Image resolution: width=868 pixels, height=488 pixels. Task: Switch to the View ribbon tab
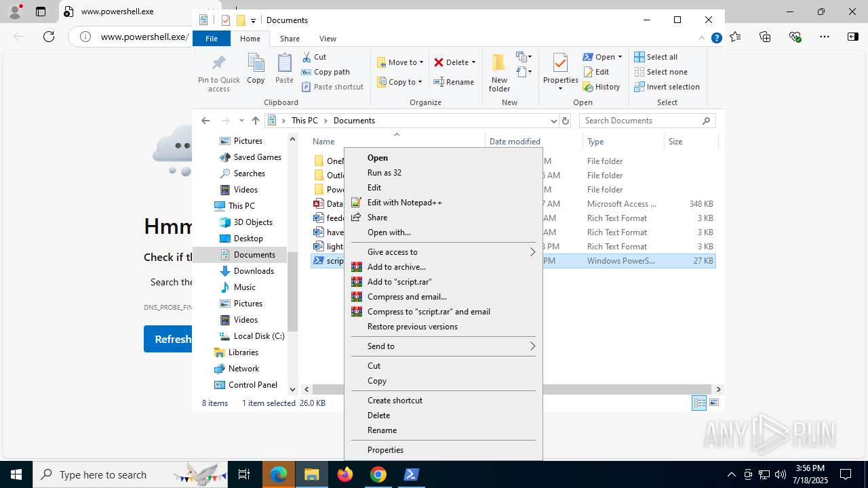(328, 39)
